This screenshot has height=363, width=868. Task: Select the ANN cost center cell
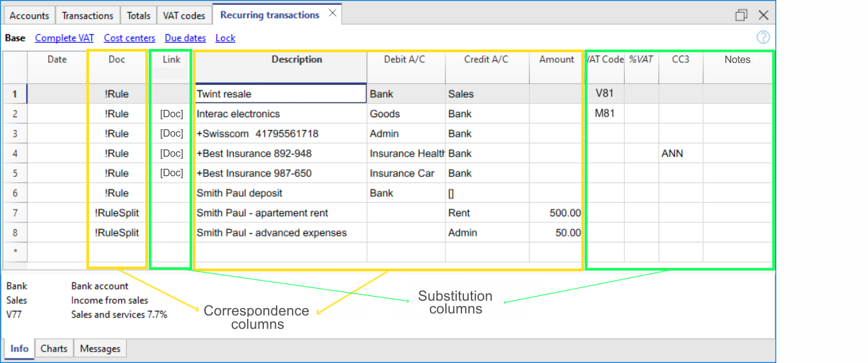[680, 153]
